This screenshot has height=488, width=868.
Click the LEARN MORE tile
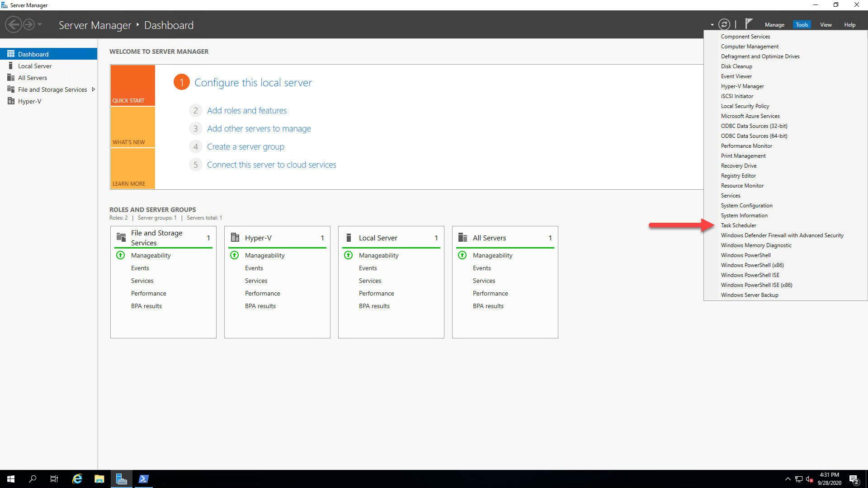click(x=133, y=168)
